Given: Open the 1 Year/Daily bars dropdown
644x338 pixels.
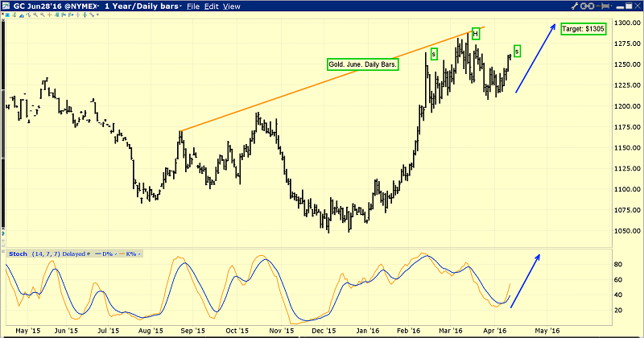Looking at the screenshot, I should (x=143, y=6).
